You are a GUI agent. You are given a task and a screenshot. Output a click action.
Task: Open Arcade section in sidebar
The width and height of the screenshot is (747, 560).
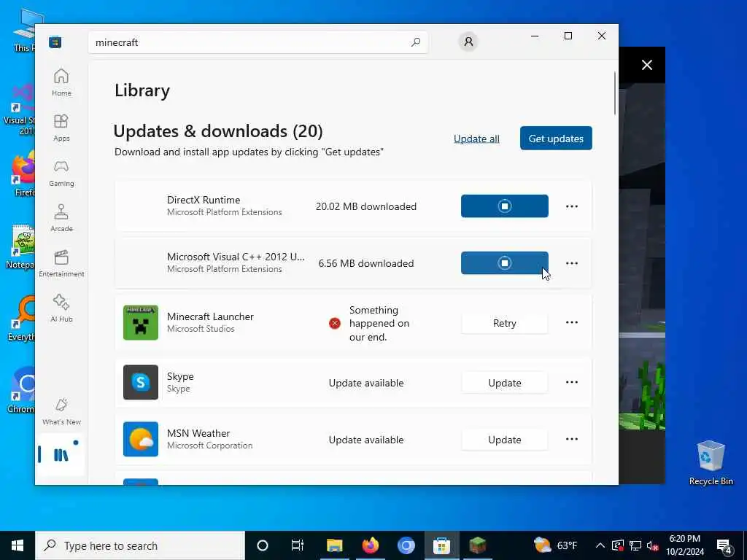(61, 218)
